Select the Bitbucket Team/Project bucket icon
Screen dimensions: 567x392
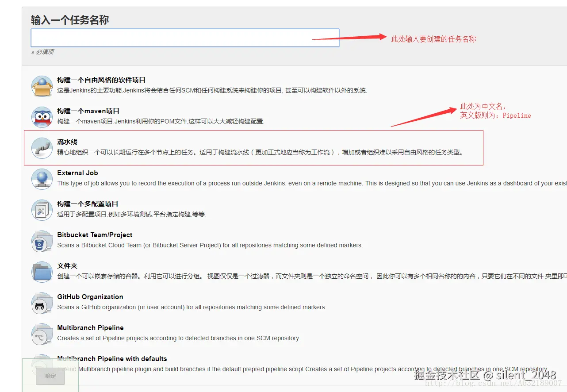[x=42, y=241]
